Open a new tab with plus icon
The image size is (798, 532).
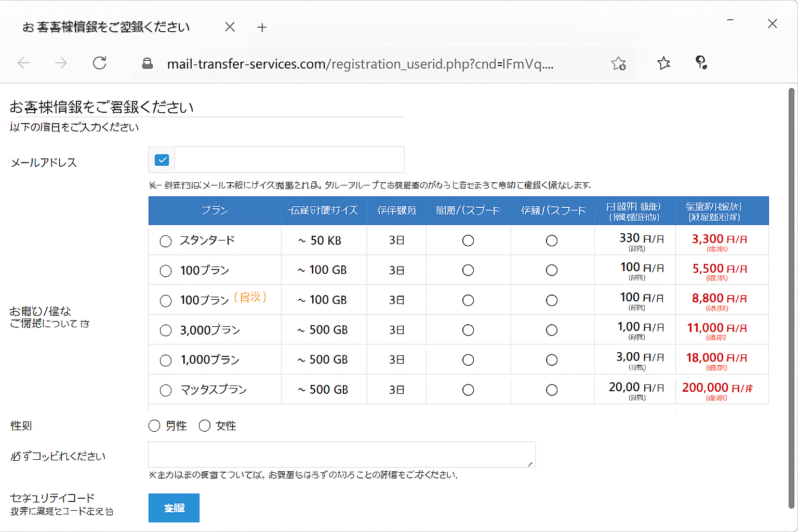[x=262, y=28]
